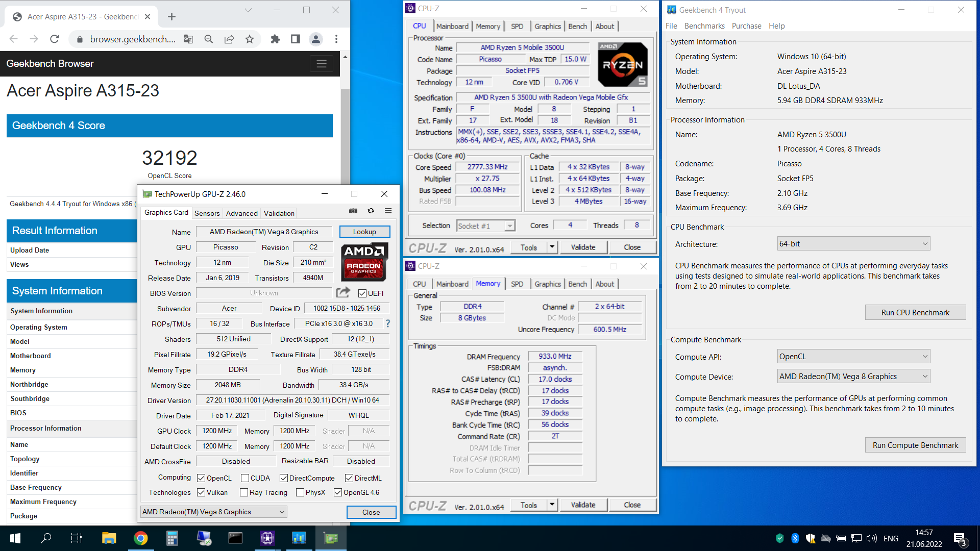Image resolution: width=980 pixels, height=551 pixels.
Task: Open the Compute Device dropdown
Action: tap(853, 377)
